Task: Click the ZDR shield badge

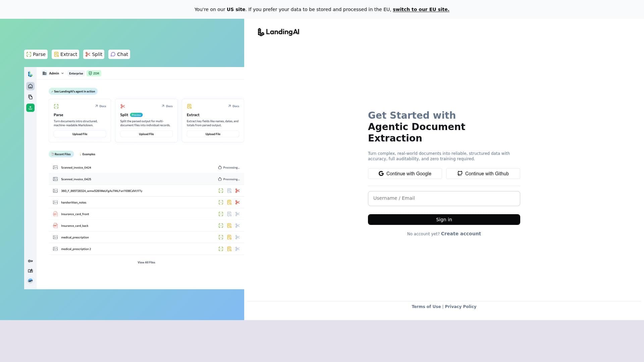Action: click(94, 73)
